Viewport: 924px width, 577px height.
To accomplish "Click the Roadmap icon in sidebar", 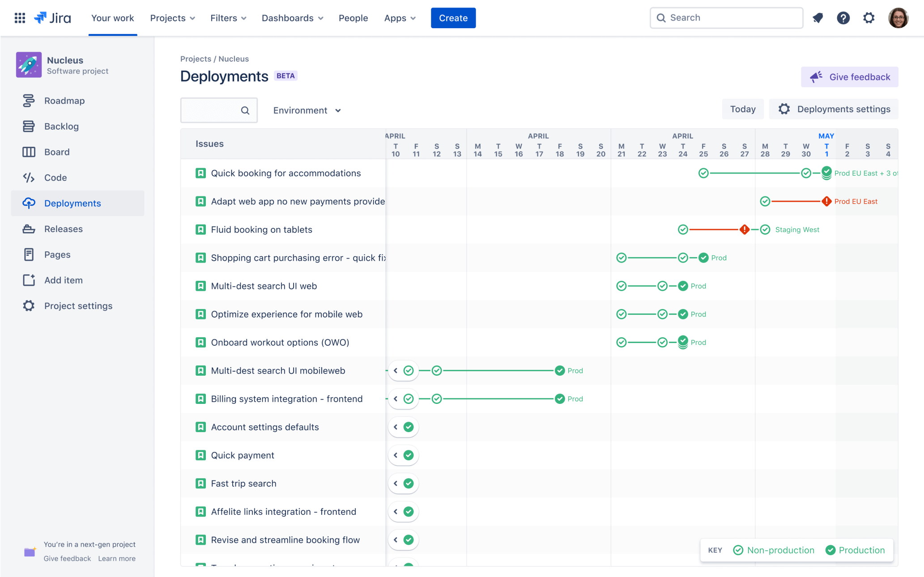I will 27,100.
